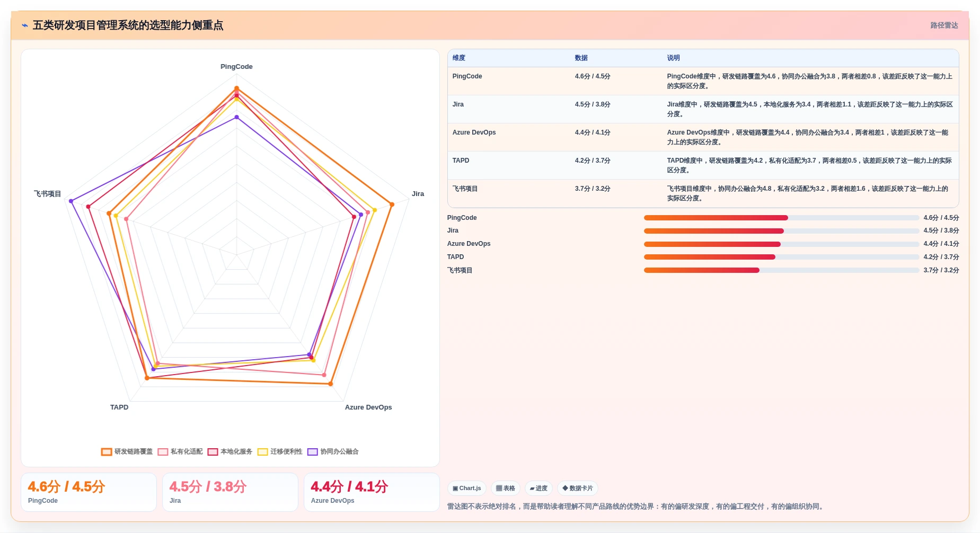Click the 数据 column header

click(x=581, y=58)
